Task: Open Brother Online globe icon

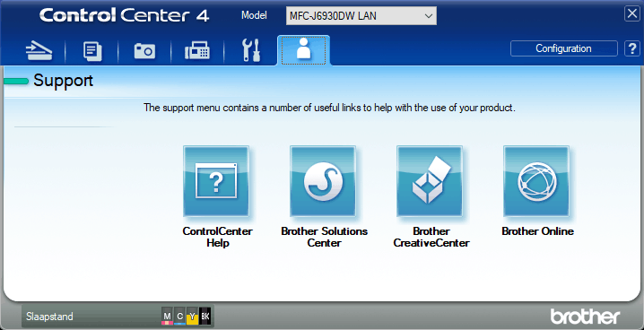Action: tap(536, 181)
